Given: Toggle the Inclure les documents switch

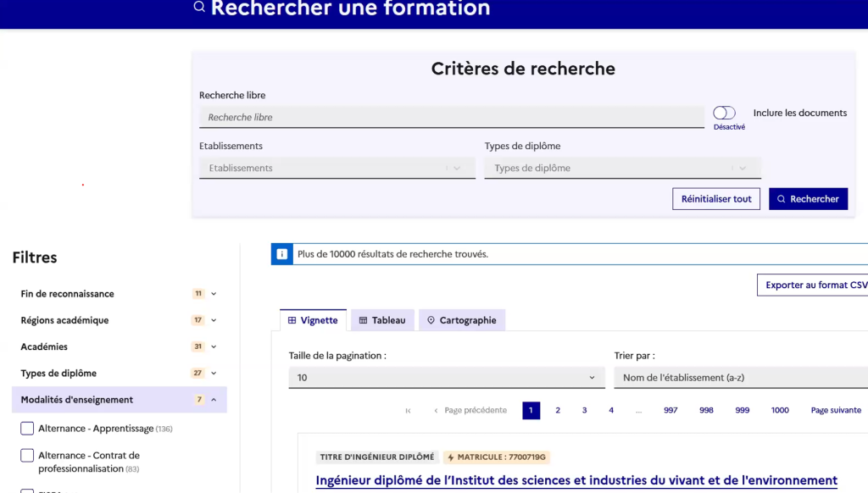Looking at the screenshot, I should pos(724,113).
